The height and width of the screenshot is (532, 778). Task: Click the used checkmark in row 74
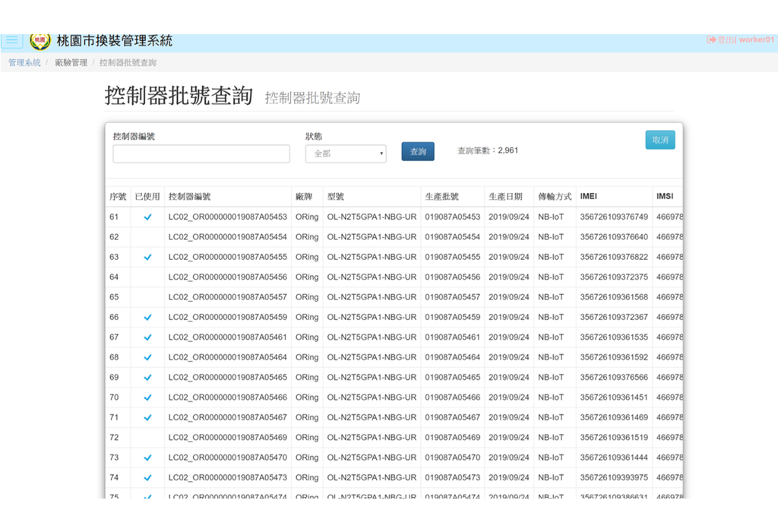pyautogui.click(x=147, y=477)
